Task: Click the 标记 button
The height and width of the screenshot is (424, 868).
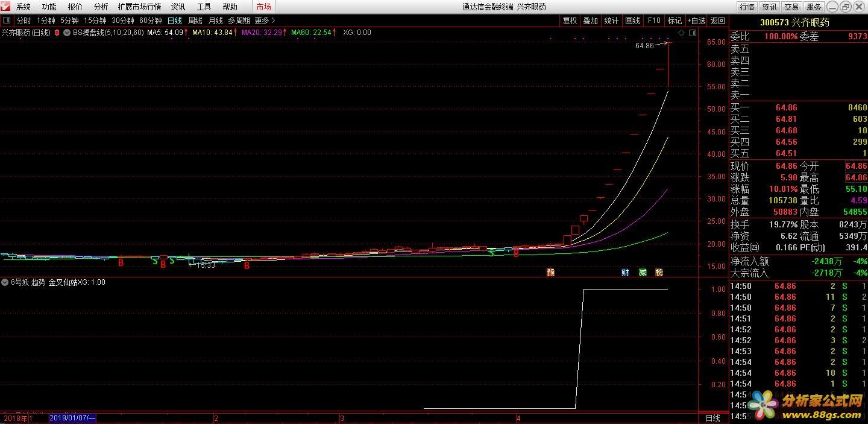Action: point(675,21)
